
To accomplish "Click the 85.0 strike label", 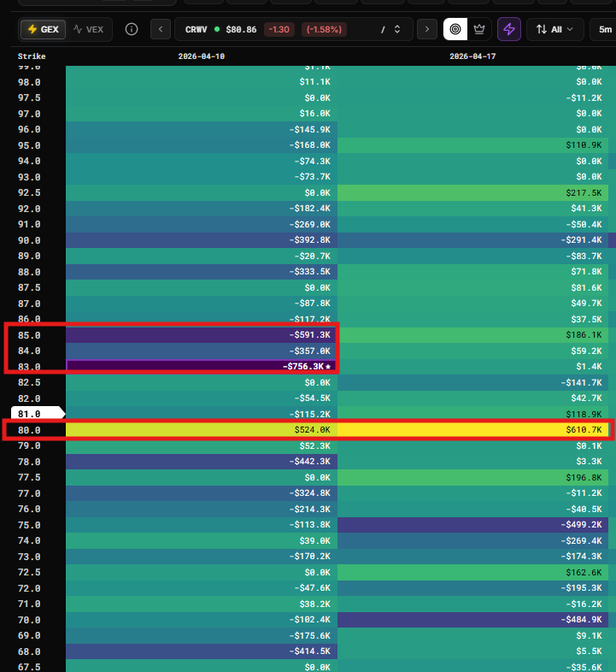I will tap(29, 335).
